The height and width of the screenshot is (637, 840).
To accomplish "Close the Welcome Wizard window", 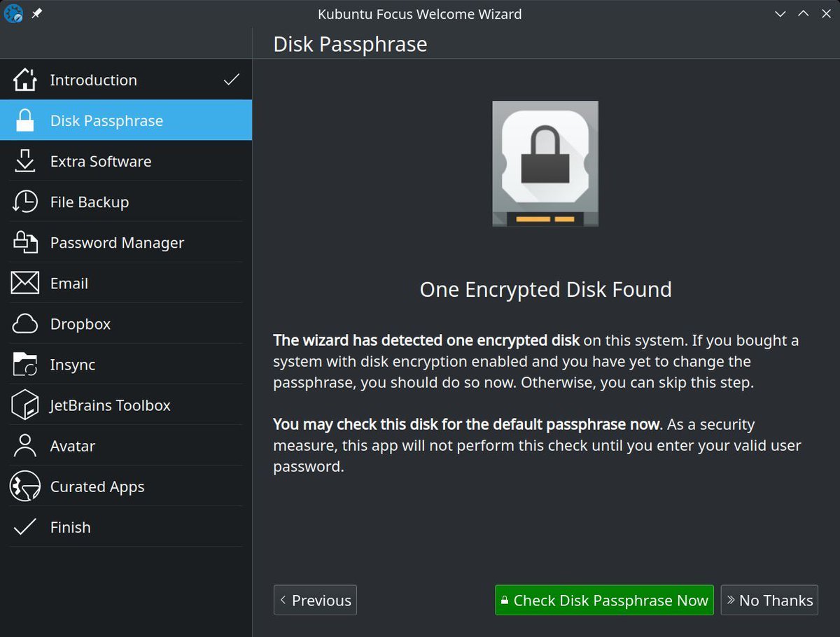I will 825,13.
